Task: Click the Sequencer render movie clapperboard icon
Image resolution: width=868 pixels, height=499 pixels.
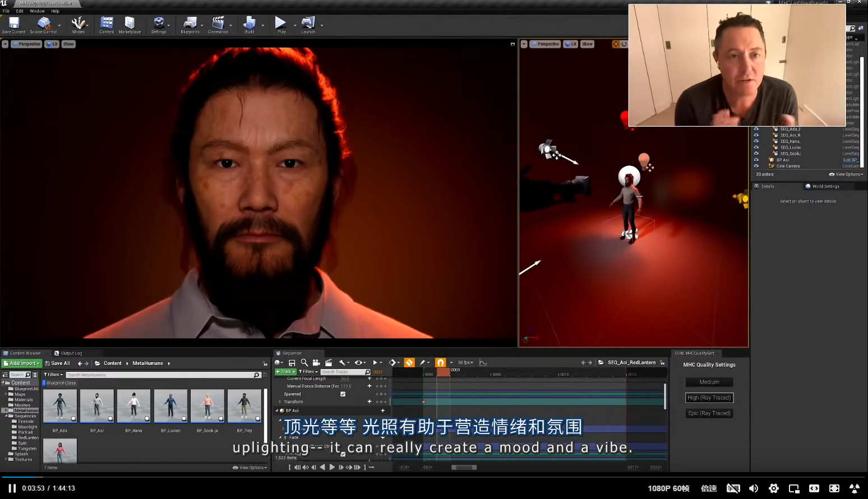Action: (329, 363)
